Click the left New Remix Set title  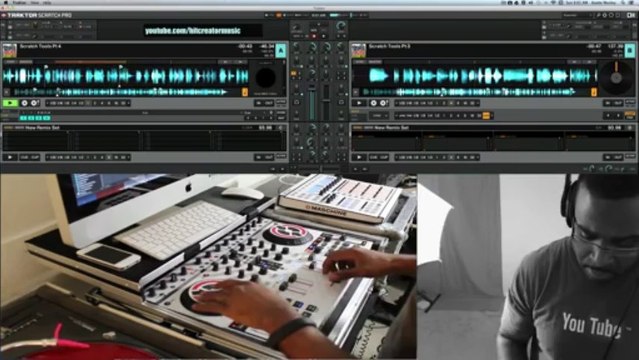pyautogui.click(x=42, y=128)
